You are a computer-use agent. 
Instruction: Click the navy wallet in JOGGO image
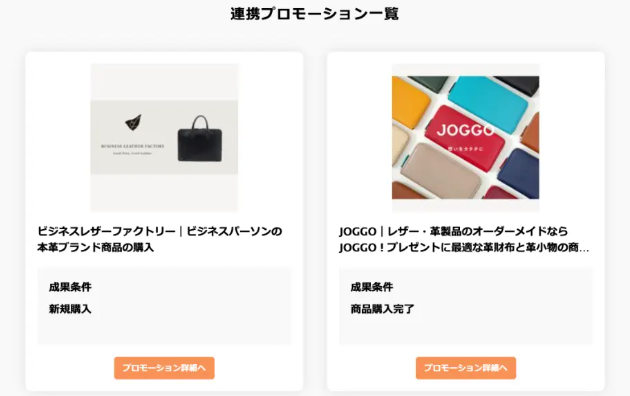point(519,174)
